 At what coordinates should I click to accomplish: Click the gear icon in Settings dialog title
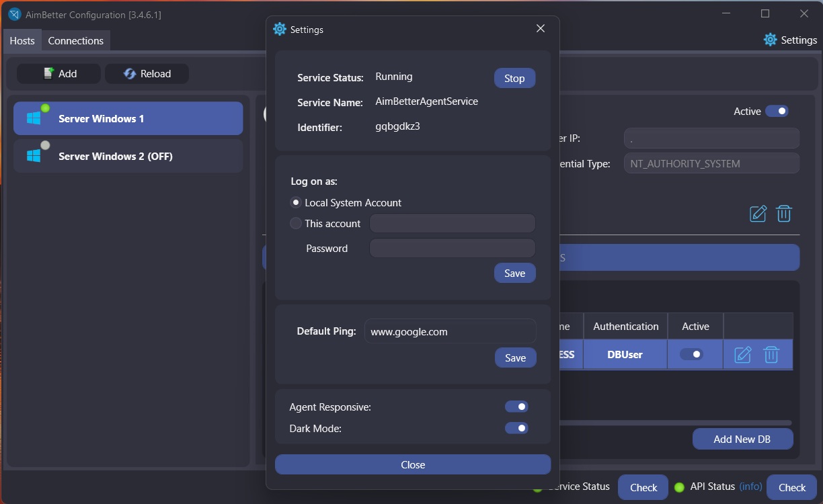point(280,29)
